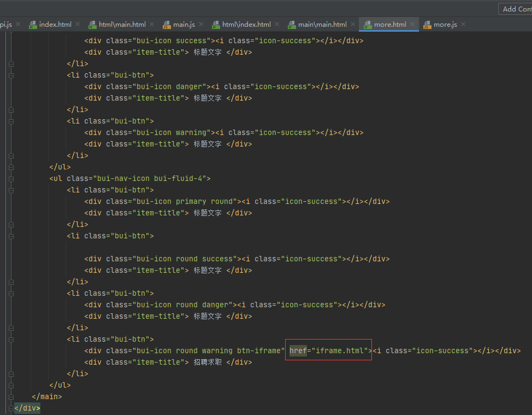Place cursor on 招聘求职 text
This screenshot has width=532, height=415.
tap(208, 362)
